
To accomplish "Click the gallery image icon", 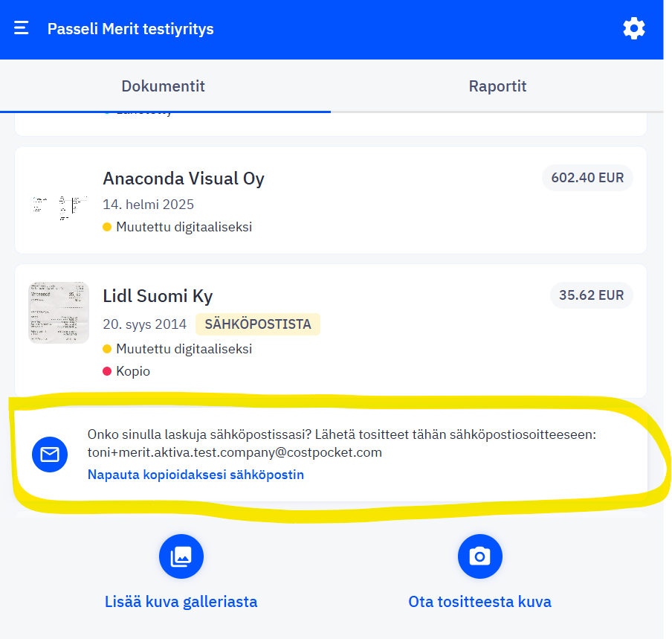I will pyautogui.click(x=181, y=556).
